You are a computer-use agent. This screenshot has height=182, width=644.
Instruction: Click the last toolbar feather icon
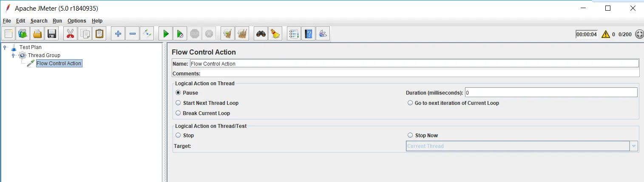(x=323, y=33)
